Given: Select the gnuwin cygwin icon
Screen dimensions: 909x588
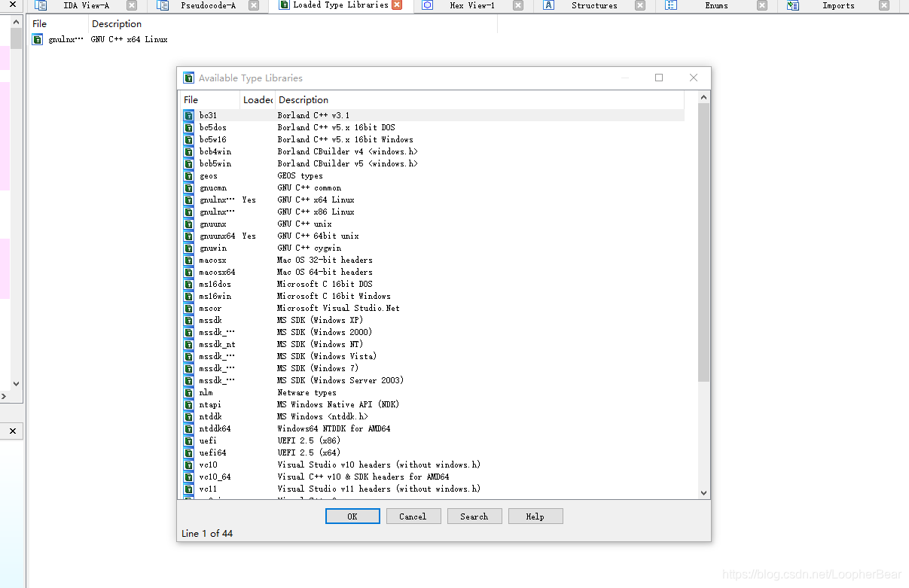Looking at the screenshot, I should (x=189, y=248).
